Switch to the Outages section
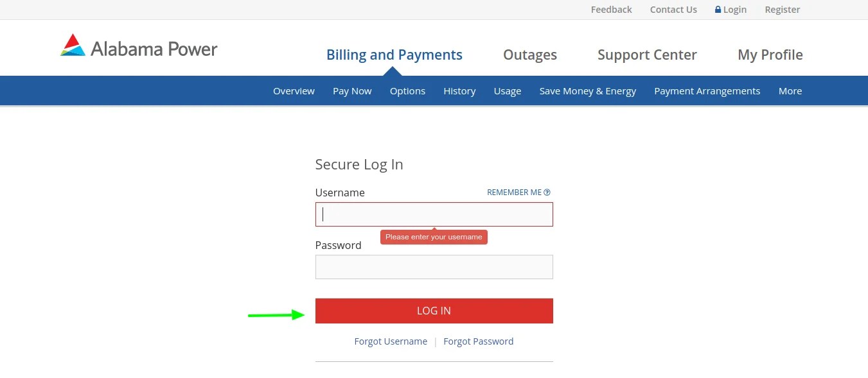868x378 pixels. pos(529,55)
